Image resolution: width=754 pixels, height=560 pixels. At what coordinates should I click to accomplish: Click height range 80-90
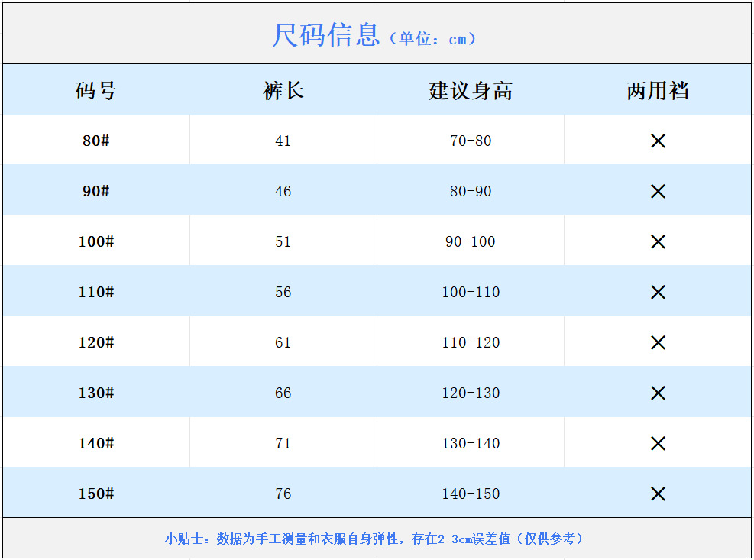point(471,192)
